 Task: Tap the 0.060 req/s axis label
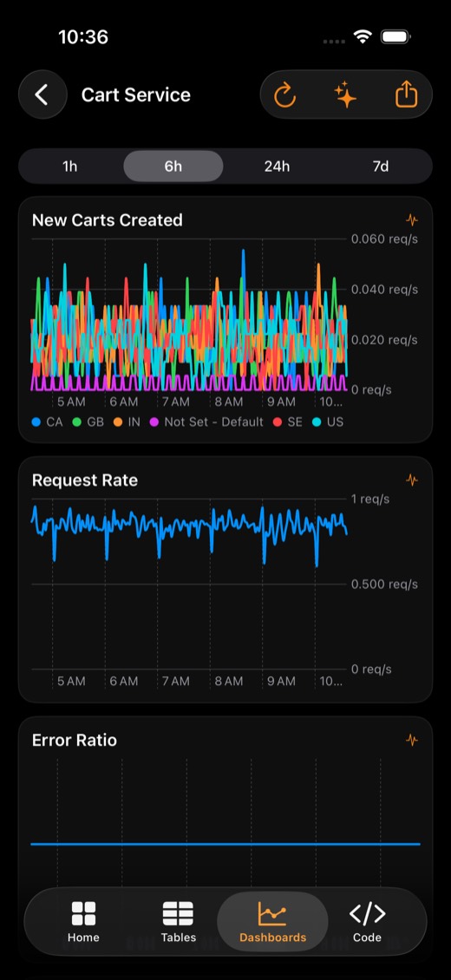point(384,238)
